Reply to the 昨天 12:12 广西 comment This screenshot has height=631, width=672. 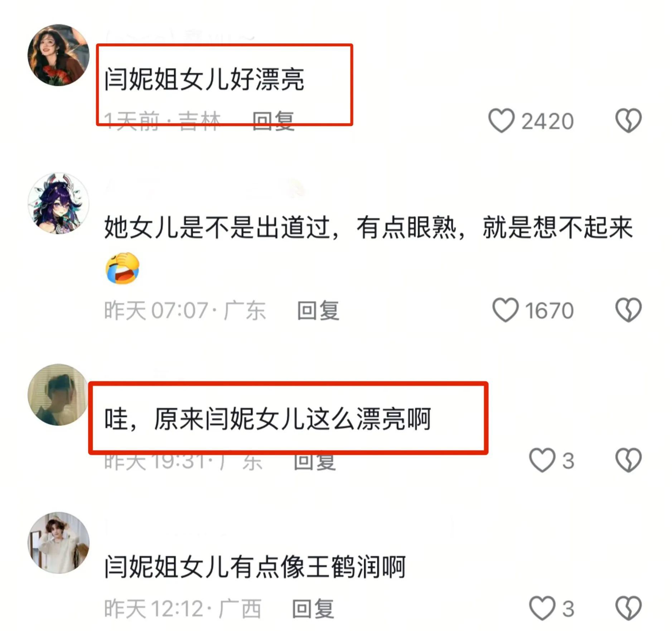tap(313, 608)
